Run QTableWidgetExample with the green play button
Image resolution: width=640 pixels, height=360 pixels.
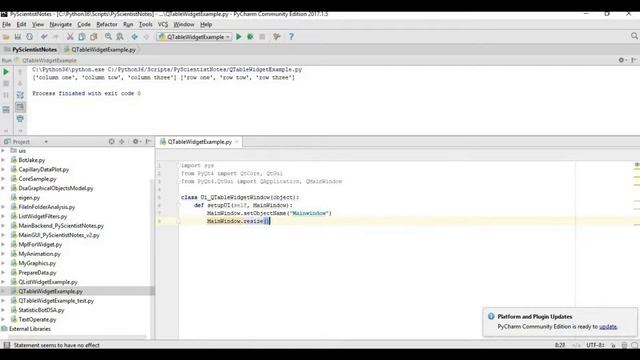click(239, 37)
